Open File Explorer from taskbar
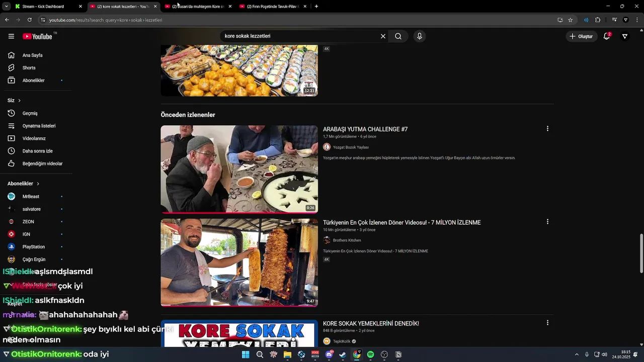The width and height of the screenshot is (644, 362). tap(287, 354)
